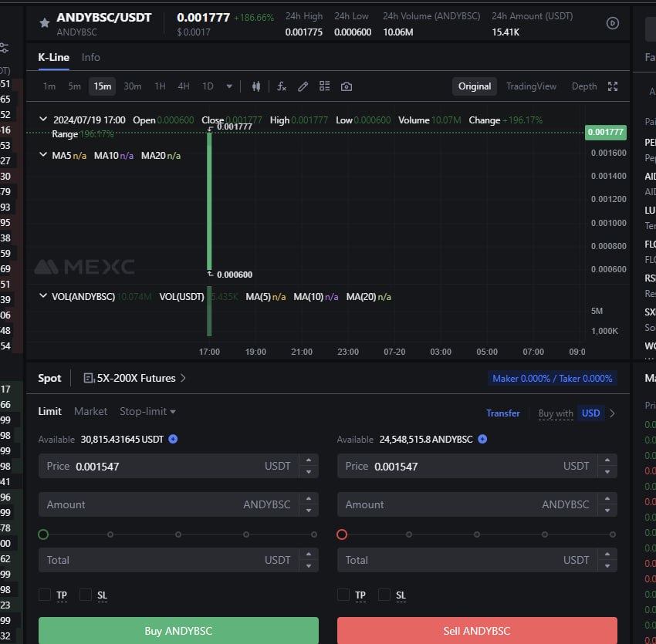Increase the sell Price with up stepper
The height and width of the screenshot is (644, 656).
607,460
